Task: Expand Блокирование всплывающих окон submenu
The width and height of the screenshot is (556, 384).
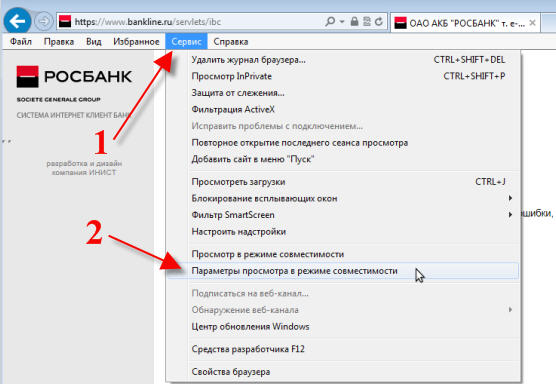Action: click(343, 199)
